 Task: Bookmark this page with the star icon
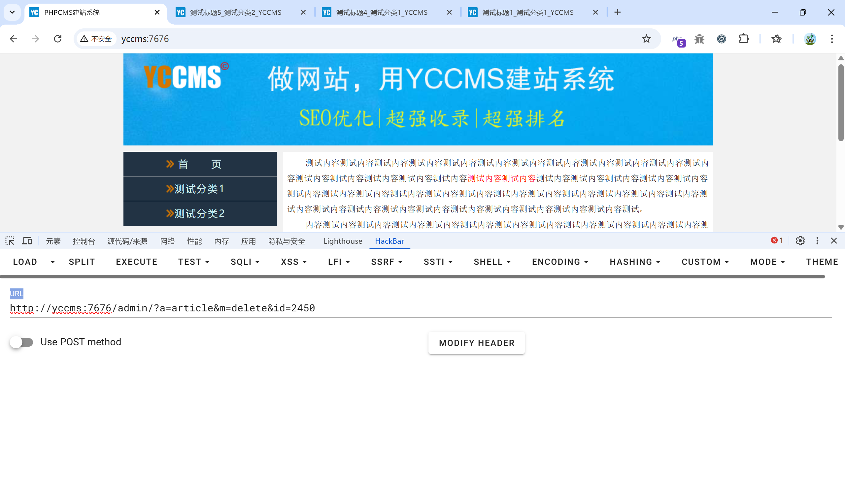click(x=646, y=39)
